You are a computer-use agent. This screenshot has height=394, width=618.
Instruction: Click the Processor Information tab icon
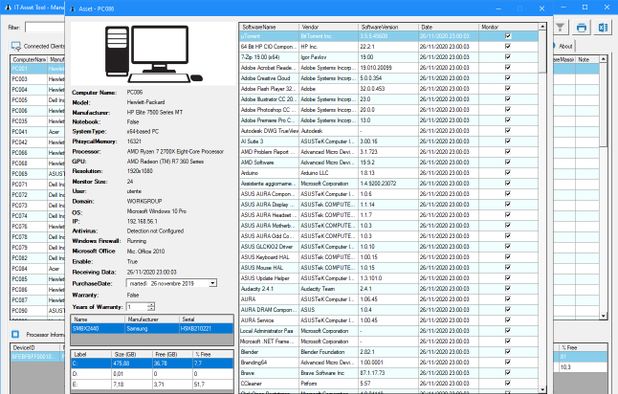15,335
